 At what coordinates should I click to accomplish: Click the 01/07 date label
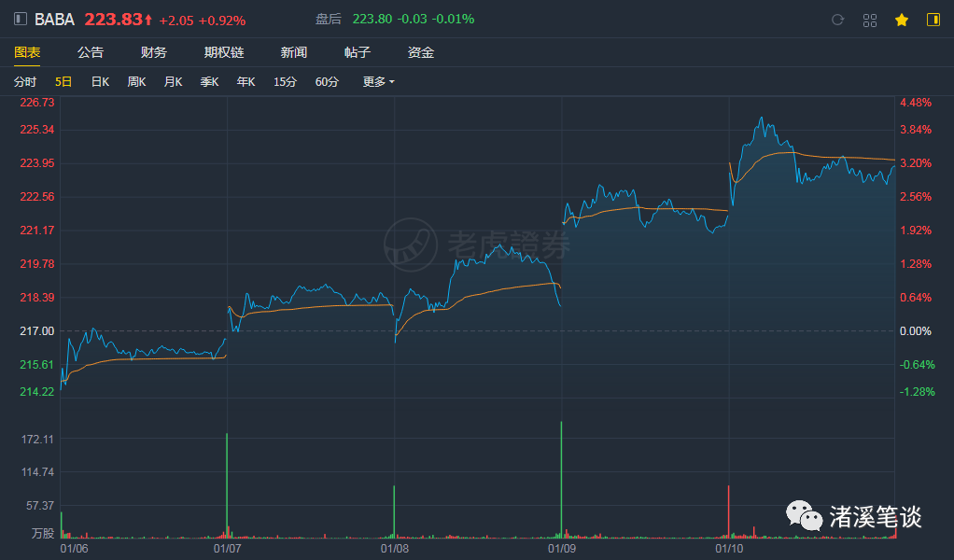coord(227,549)
